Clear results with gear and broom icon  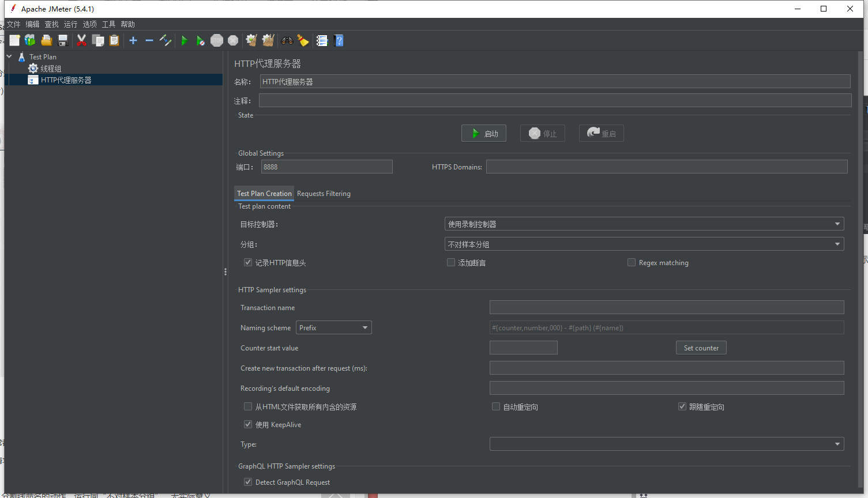click(251, 40)
